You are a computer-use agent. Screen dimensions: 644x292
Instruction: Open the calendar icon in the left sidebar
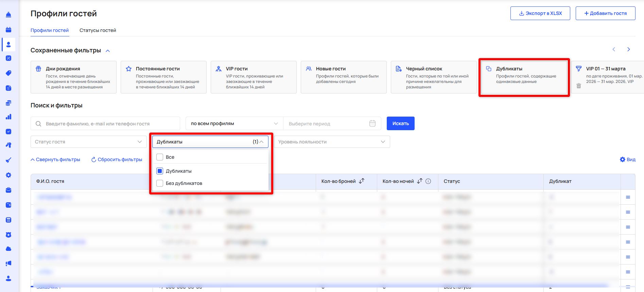8,30
